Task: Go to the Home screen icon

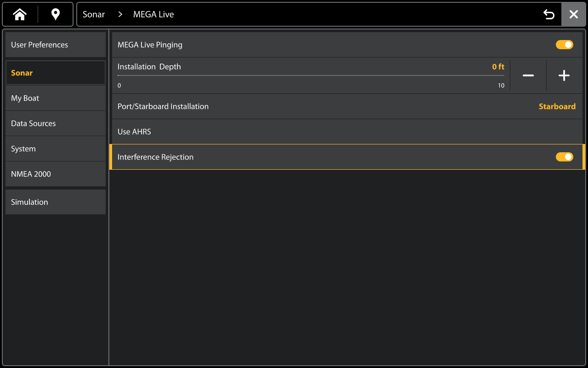Action: (20, 14)
